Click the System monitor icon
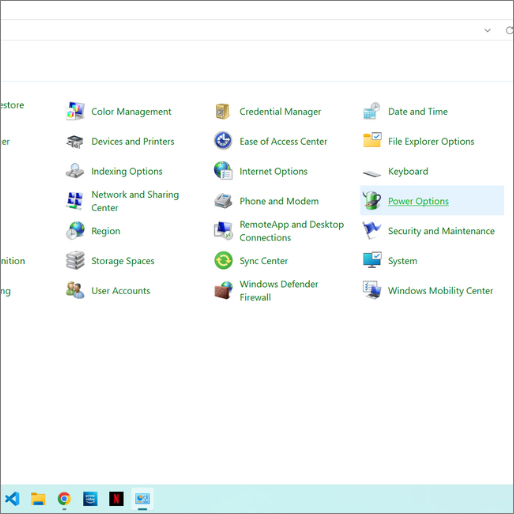The height and width of the screenshot is (514, 514). coord(372,260)
